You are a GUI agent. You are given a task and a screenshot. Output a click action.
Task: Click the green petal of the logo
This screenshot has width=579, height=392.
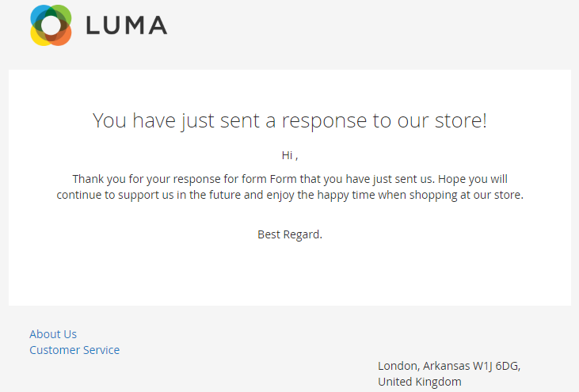(x=63, y=14)
